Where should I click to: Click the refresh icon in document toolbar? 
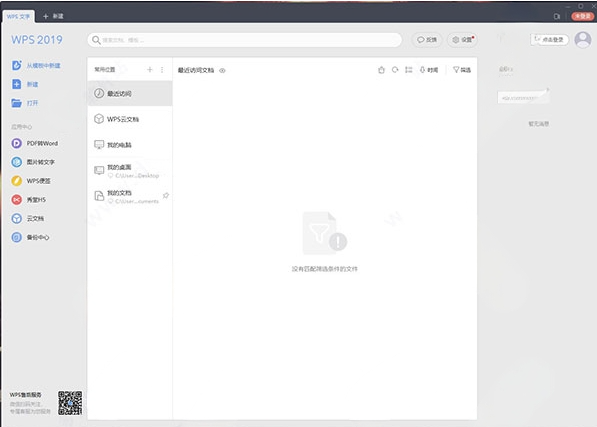click(395, 70)
